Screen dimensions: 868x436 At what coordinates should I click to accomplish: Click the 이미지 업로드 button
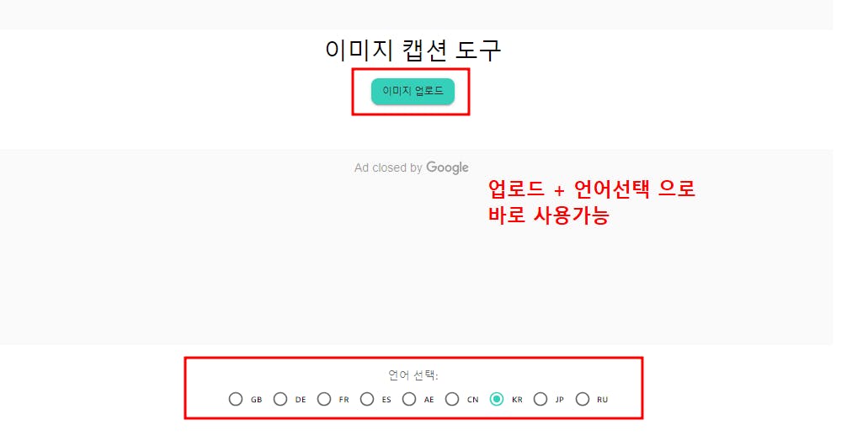click(x=413, y=91)
